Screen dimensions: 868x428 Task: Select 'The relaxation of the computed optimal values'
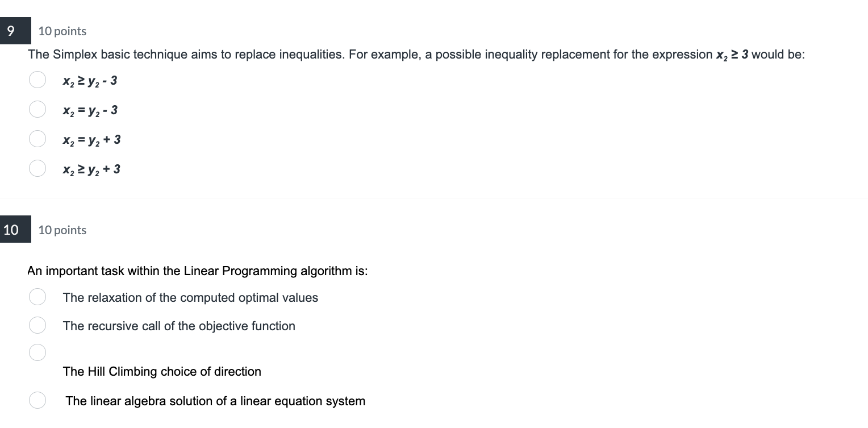[37, 296]
